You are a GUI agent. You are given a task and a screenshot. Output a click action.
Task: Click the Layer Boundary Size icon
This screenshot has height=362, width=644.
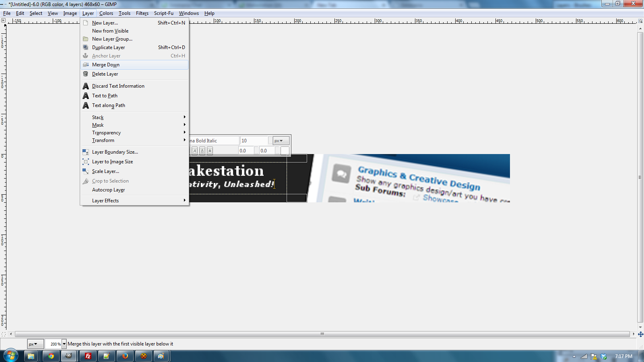pyautogui.click(x=86, y=152)
